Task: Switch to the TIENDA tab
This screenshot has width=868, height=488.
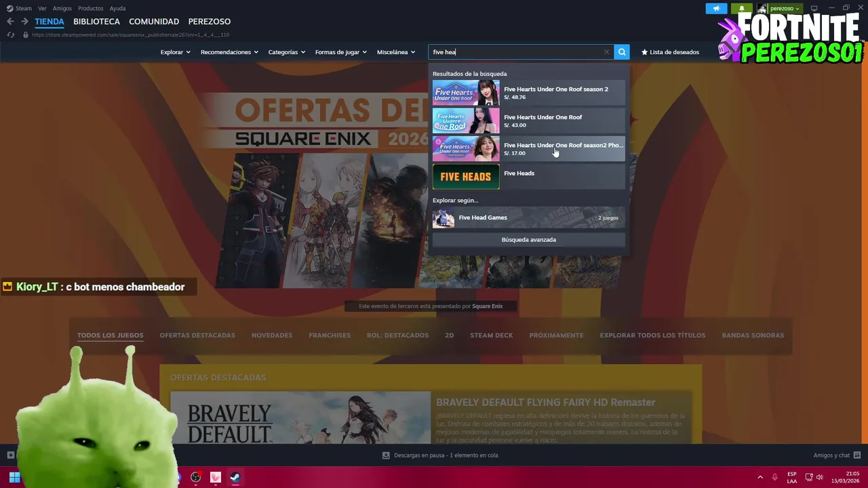Action: tap(50, 22)
